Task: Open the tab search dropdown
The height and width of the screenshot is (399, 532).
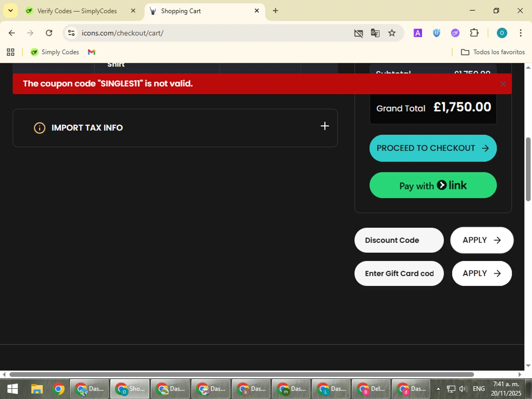Action: click(x=10, y=11)
